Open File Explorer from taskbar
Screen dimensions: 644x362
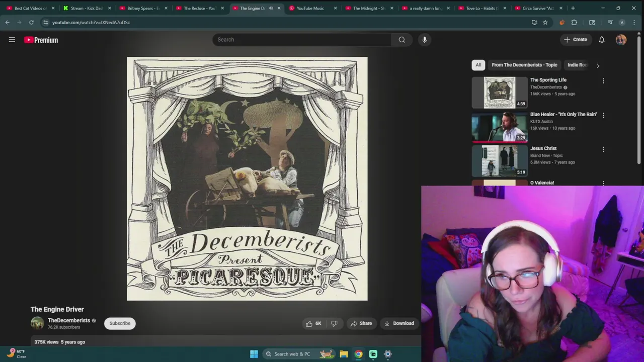pyautogui.click(x=344, y=354)
